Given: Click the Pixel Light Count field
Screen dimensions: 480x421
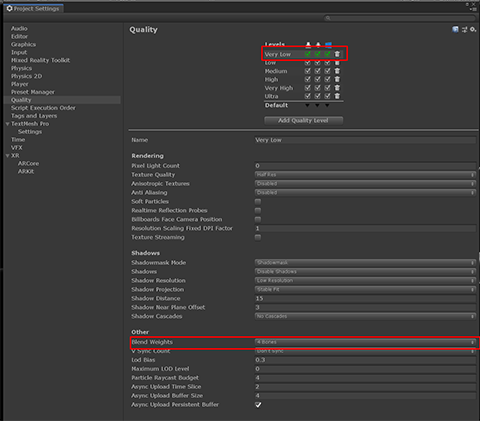Looking at the screenshot, I should pyautogui.click(x=365, y=166).
